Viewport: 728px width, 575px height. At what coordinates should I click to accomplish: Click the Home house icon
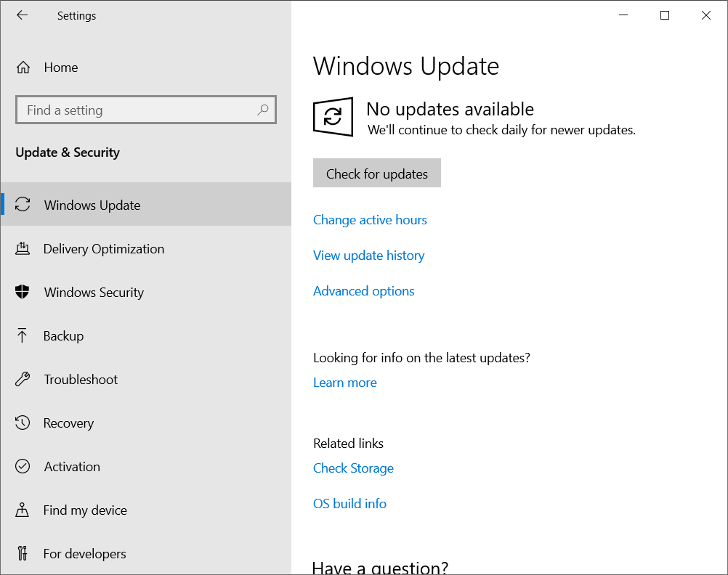coord(23,68)
